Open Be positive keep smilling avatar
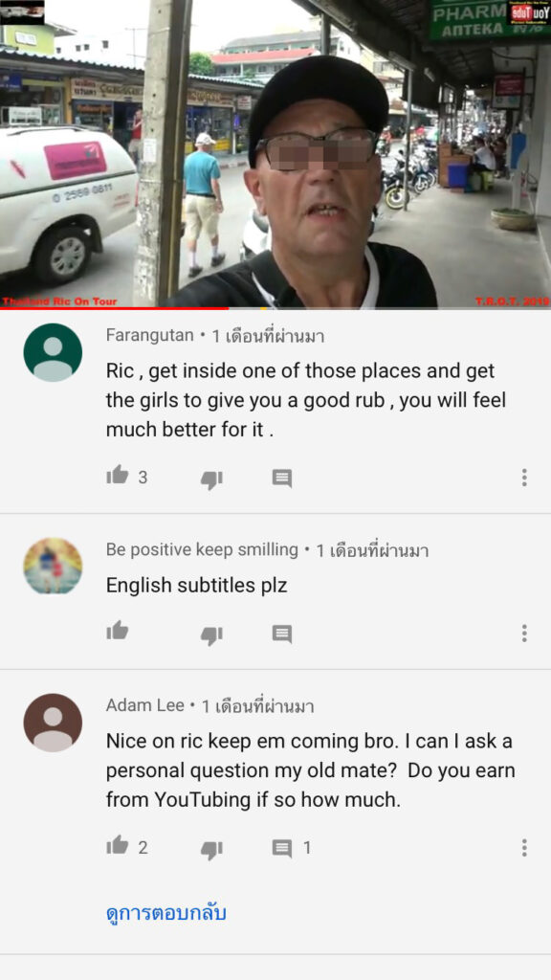The height and width of the screenshot is (980, 551). tap(53, 567)
